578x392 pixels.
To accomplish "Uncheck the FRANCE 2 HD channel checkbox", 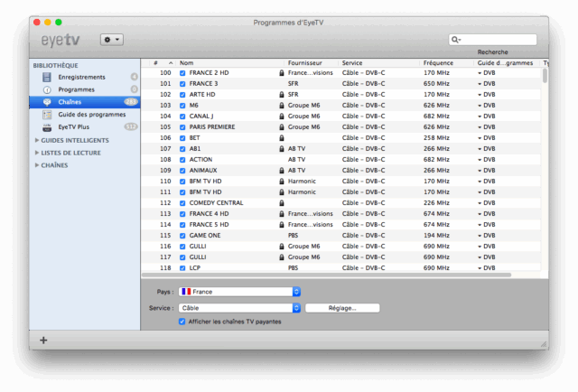I will tap(182, 73).
